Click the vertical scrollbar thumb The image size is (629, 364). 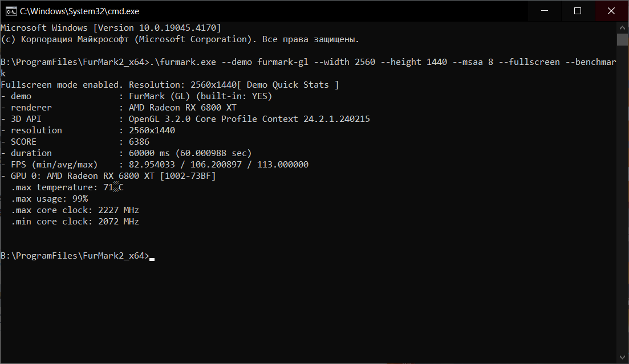(x=622, y=39)
